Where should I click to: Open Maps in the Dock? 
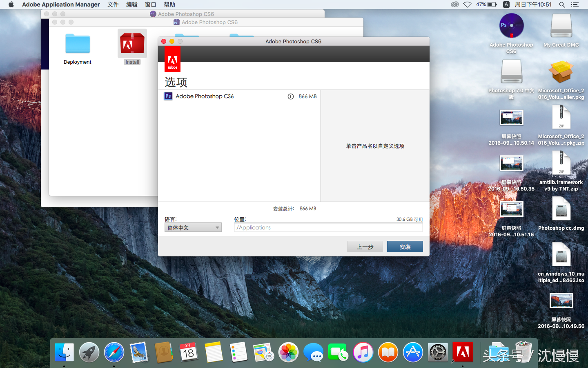[x=263, y=352]
